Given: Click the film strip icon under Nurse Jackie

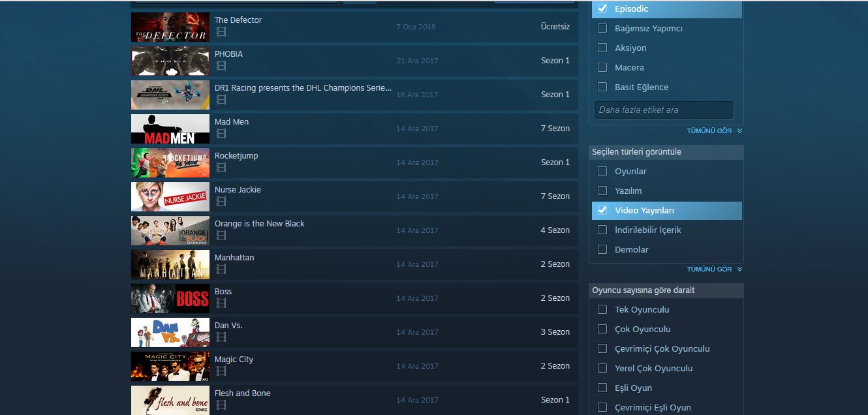Looking at the screenshot, I should [221, 202].
